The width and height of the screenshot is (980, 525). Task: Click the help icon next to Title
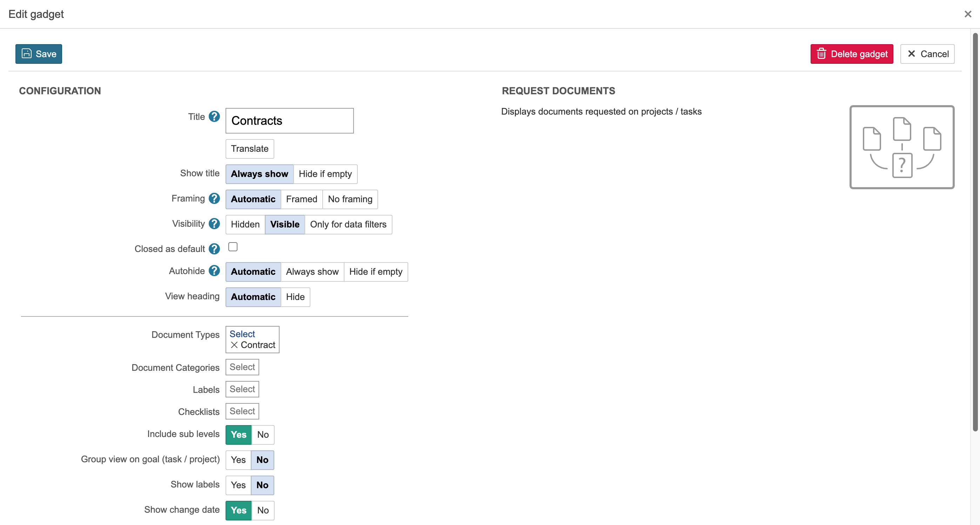coord(214,117)
